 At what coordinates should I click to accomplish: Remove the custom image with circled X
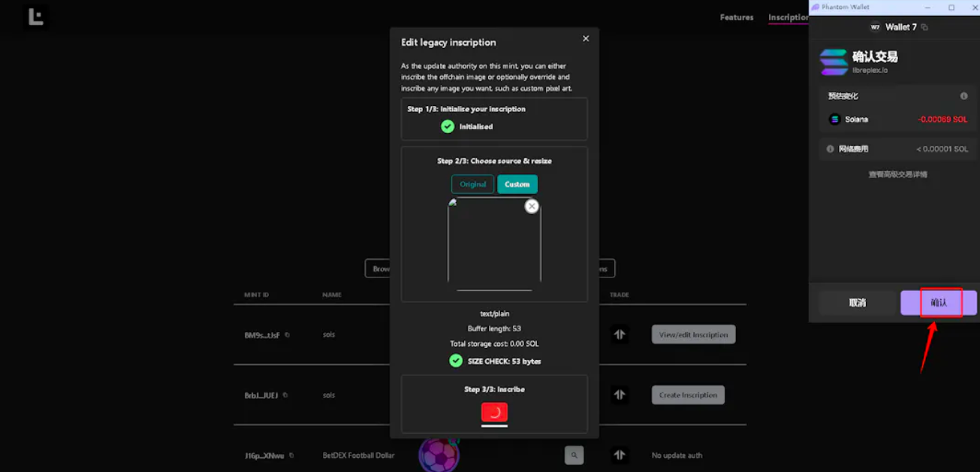pyautogui.click(x=532, y=206)
